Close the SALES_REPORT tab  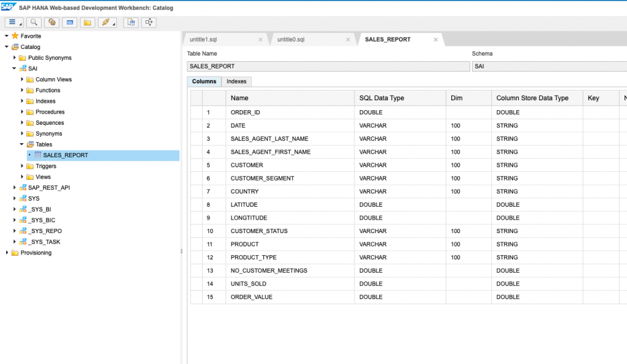click(x=435, y=40)
